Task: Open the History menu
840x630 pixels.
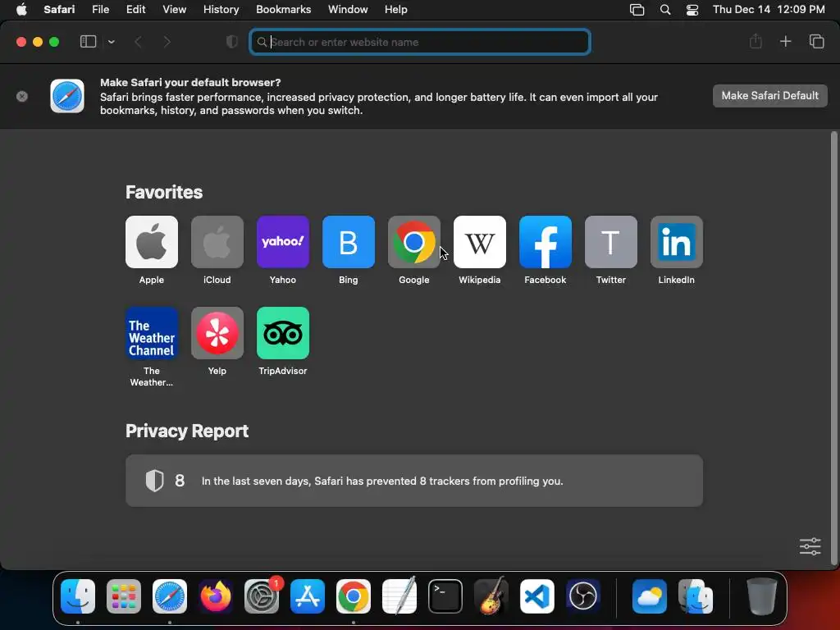Action: 221,10
